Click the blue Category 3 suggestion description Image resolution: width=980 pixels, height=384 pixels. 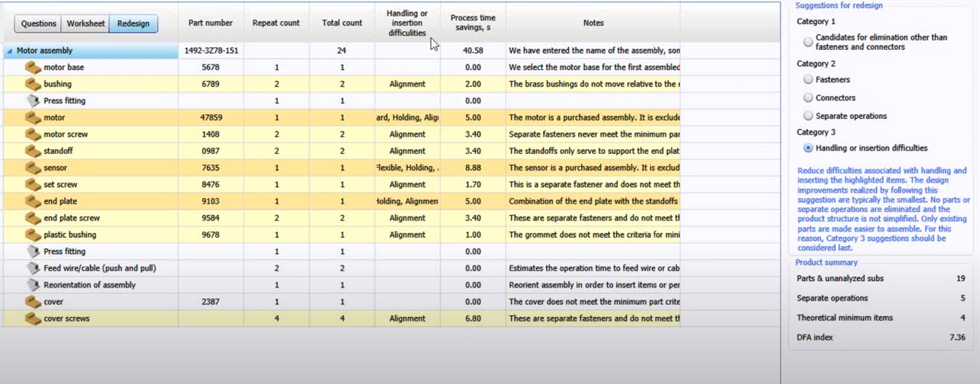[x=883, y=209]
